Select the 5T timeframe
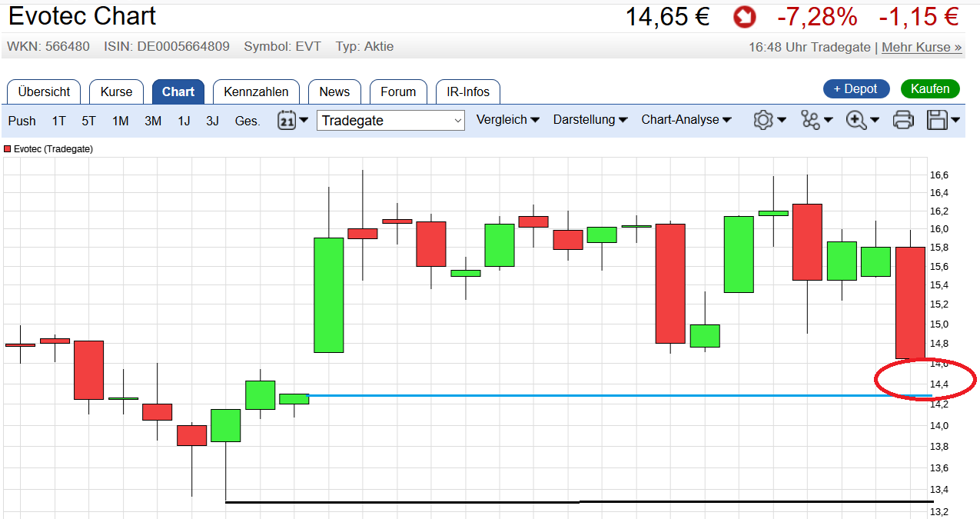 tap(89, 121)
